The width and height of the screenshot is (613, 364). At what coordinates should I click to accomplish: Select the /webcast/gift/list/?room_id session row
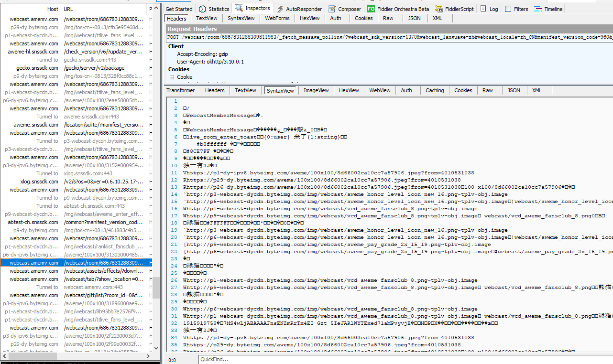pyautogui.click(x=77, y=295)
